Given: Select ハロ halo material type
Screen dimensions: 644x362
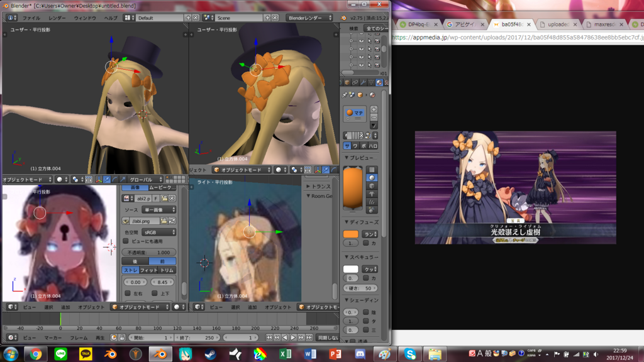Looking at the screenshot, I should (373, 146).
